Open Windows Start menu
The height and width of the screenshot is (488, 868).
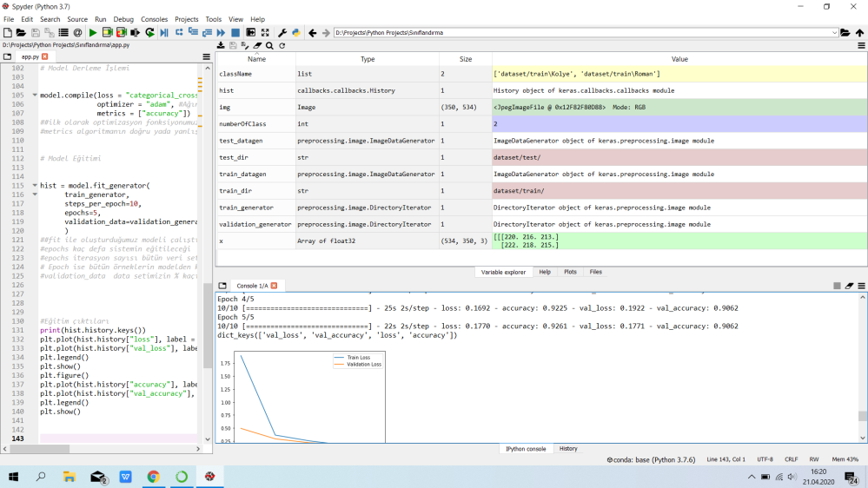click(13, 477)
